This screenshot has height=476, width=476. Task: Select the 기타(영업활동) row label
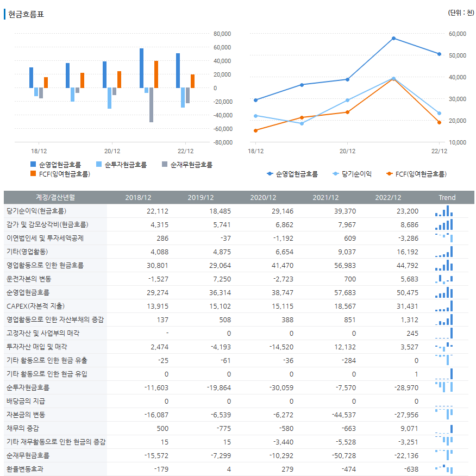(27, 252)
